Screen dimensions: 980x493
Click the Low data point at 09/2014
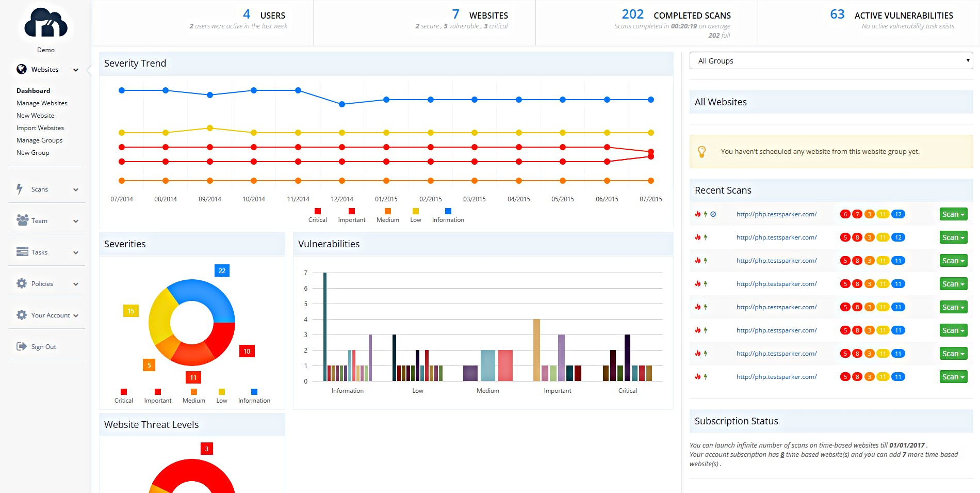210,128
